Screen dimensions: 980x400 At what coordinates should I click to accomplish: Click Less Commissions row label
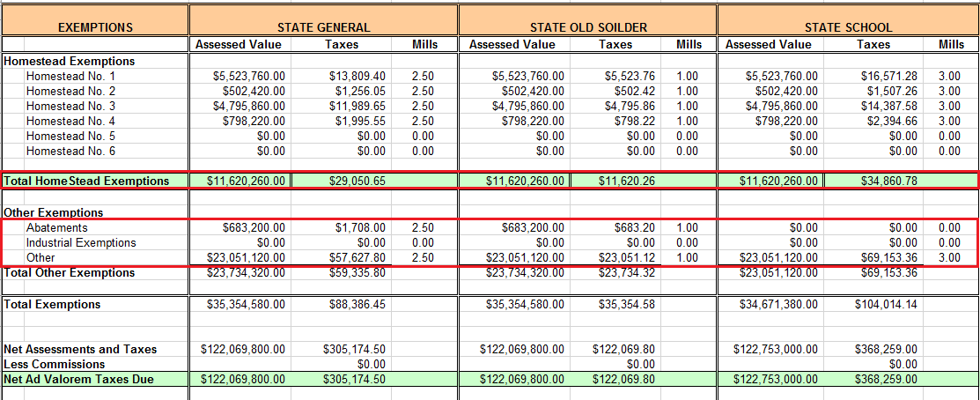coord(55,365)
